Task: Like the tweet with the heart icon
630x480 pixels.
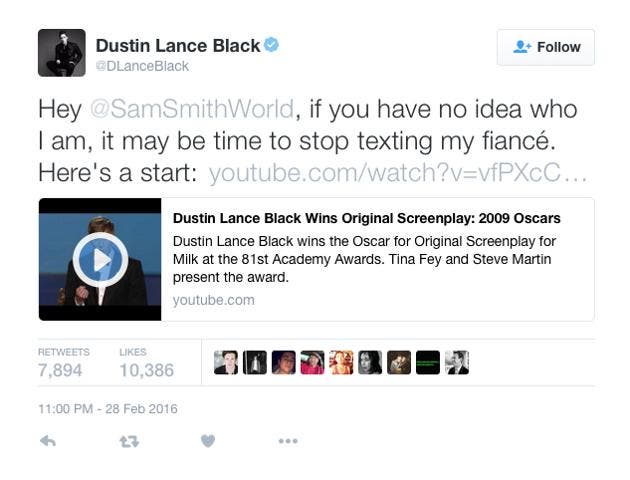Action: [x=208, y=441]
